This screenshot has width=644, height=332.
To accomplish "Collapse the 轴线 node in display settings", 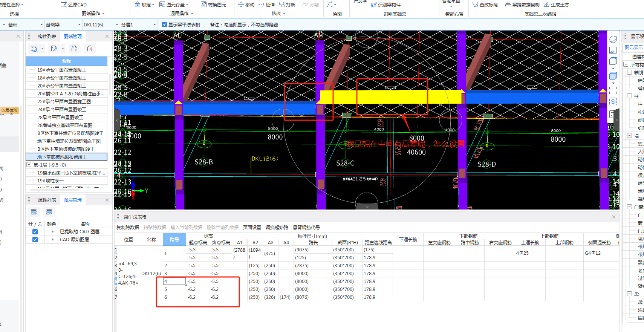I will [x=629, y=72].
